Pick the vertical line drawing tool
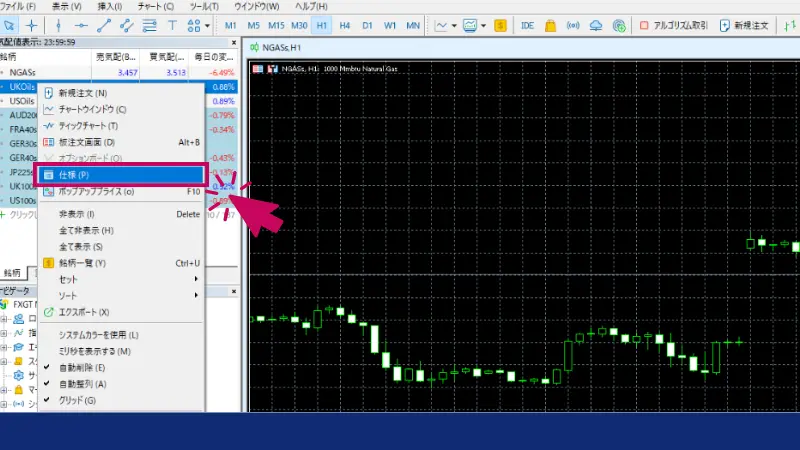The image size is (800, 450). (59, 25)
